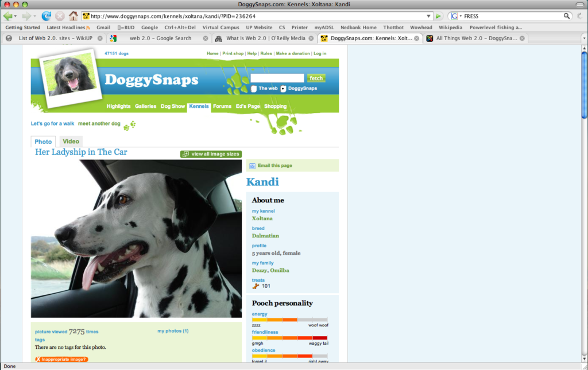Select the DoggySnaps search radio button
Viewport: 588px width, 370px height.
coord(283,88)
